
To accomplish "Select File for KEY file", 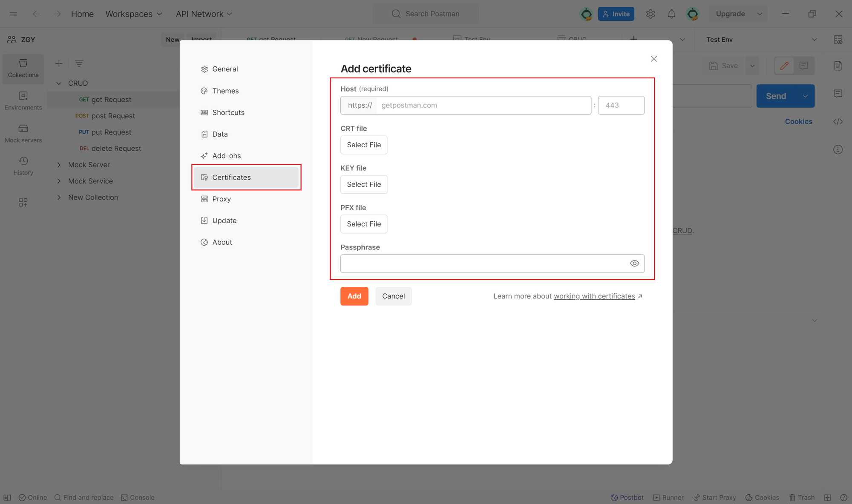I will coord(364,184).
